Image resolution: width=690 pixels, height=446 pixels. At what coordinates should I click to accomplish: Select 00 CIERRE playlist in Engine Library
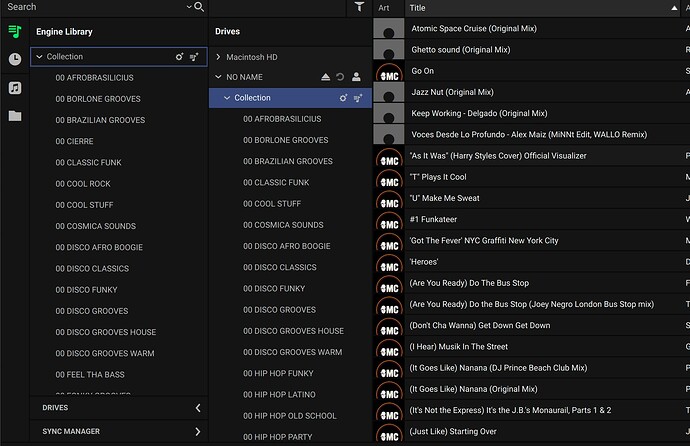(x=74, y=141)
